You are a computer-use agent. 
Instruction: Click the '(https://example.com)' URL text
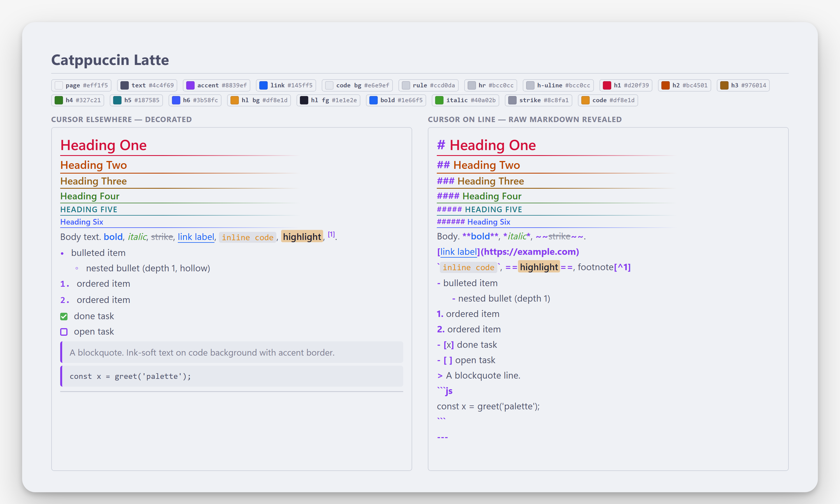[x=530, y=252]
